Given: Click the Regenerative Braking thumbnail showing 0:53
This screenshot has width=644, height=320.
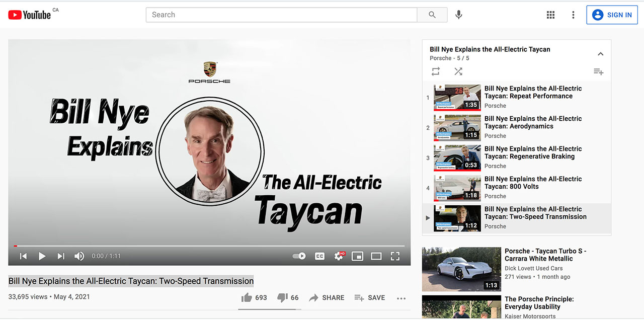Looking at the screenshot, I should click(x=457, y=157).
